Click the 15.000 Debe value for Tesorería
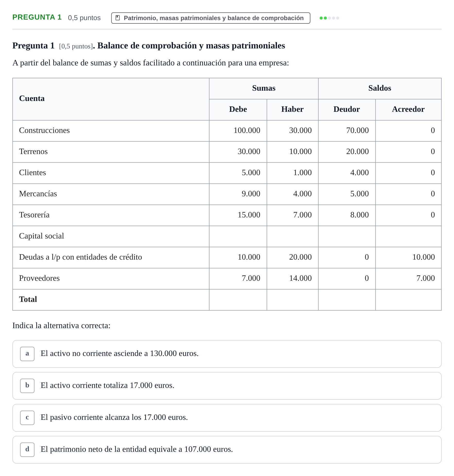The image size is (454, 476). coord(249,215)
